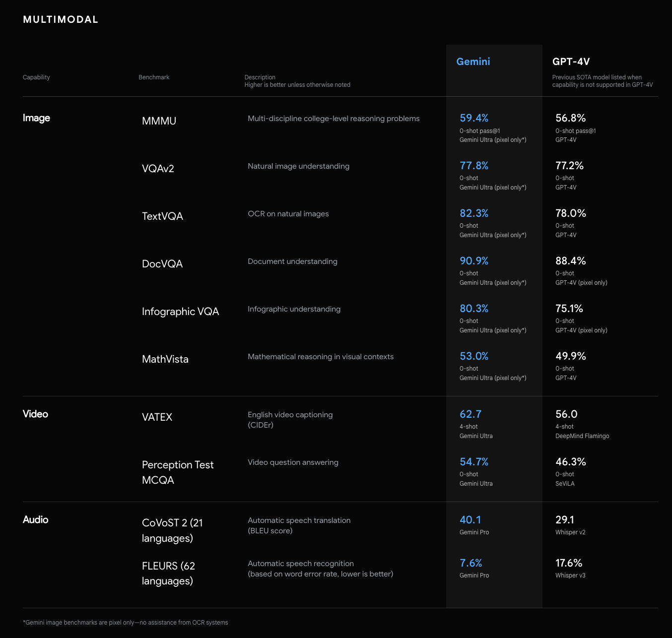Select the FLEURS (62 languages) benchmark name
Screen dimensions: 672x638
168,574
